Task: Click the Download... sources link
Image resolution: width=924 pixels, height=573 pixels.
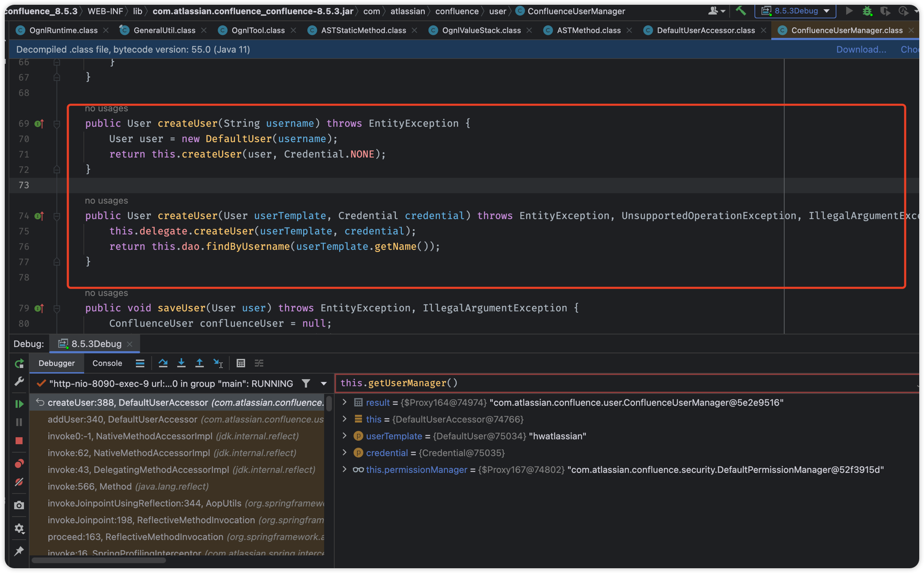Action: point(861,49)
